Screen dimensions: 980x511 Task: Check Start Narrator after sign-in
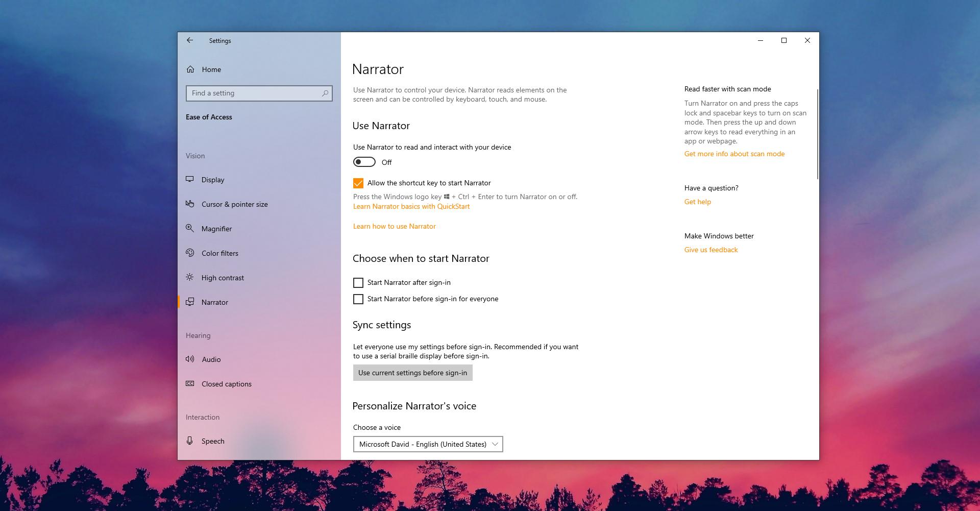[x=358, y=282]
